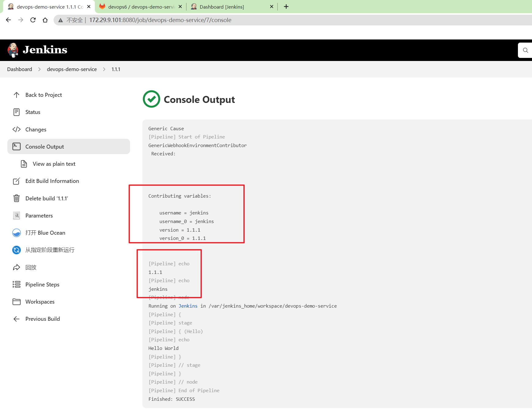Expand the breadcrumb chevron after devops-demo-service
The width and height of the screenshot is (532, 413).
click(104, 69)
